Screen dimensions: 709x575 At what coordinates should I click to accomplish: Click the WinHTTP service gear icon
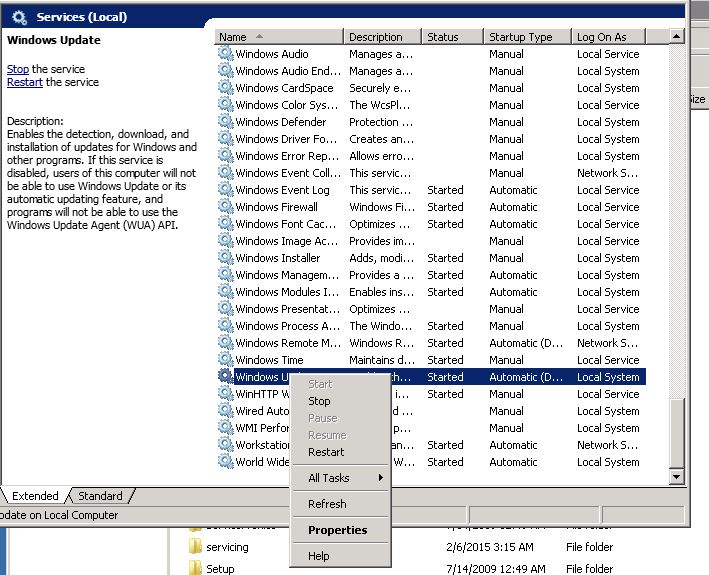225,393
